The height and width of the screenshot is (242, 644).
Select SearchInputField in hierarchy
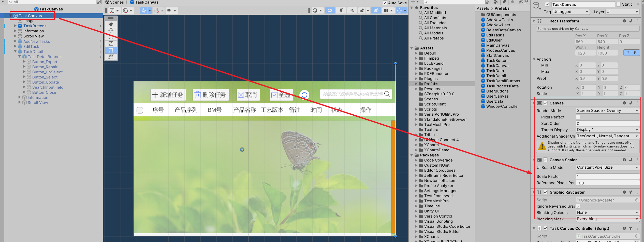48,87
